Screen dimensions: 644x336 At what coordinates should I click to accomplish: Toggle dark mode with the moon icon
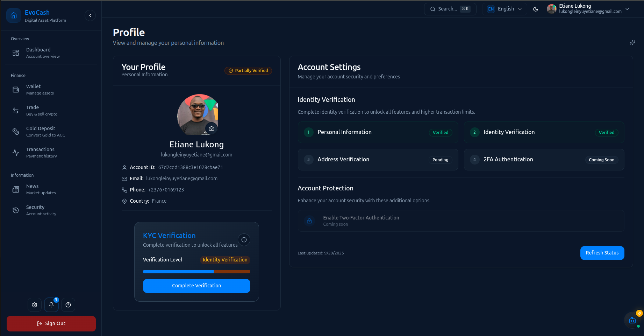[x=535, y=9]
